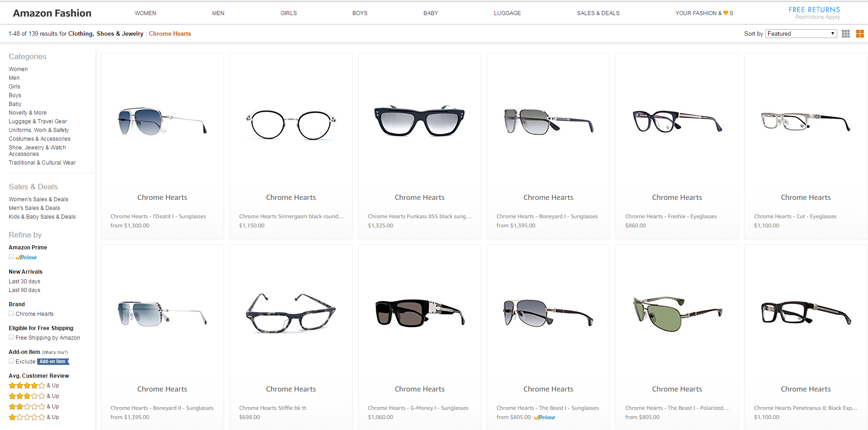Open the Luggage & Travel Gear category
Screen dimensions: 868x430
pos(38,121)
